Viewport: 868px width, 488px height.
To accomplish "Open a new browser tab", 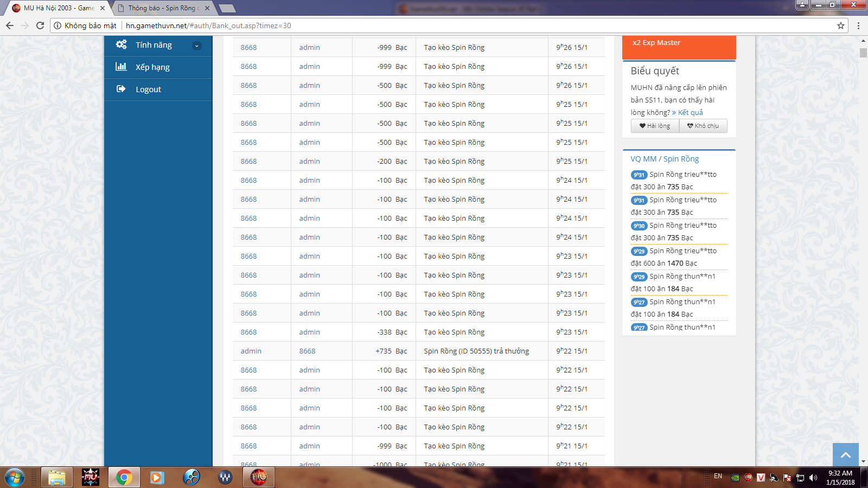I will click(x=227, y=8).
